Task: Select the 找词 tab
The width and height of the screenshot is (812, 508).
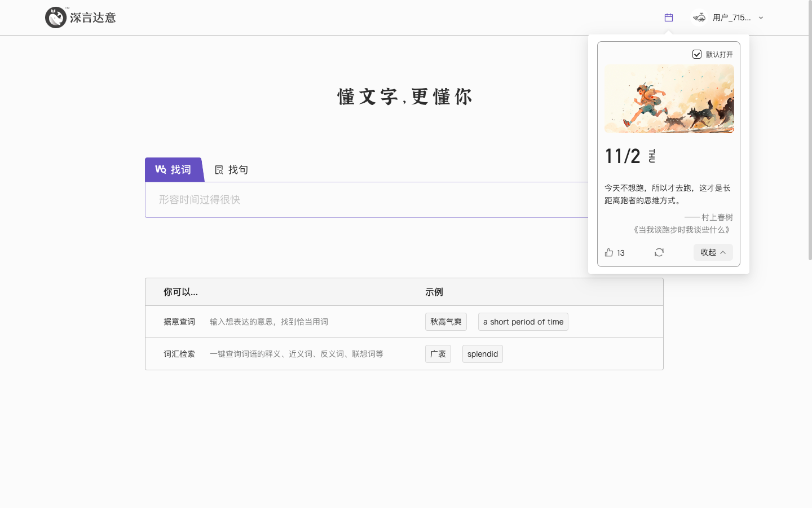Action: point(174,169)
